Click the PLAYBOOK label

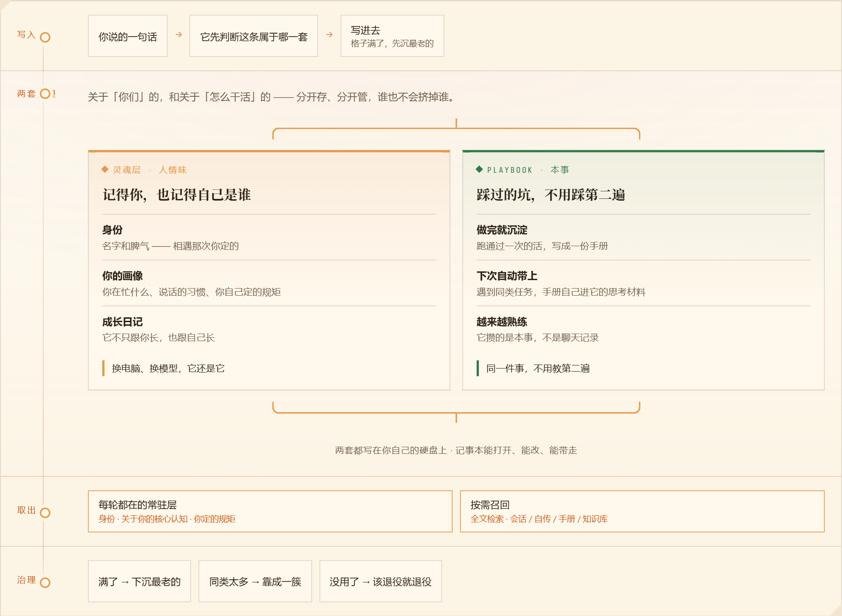[509, 170]
